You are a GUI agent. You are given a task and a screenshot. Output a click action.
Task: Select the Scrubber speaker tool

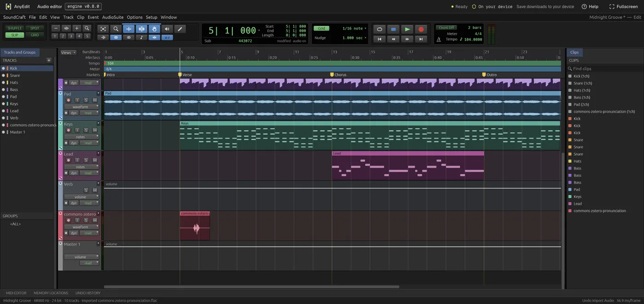tap(167, 29)
